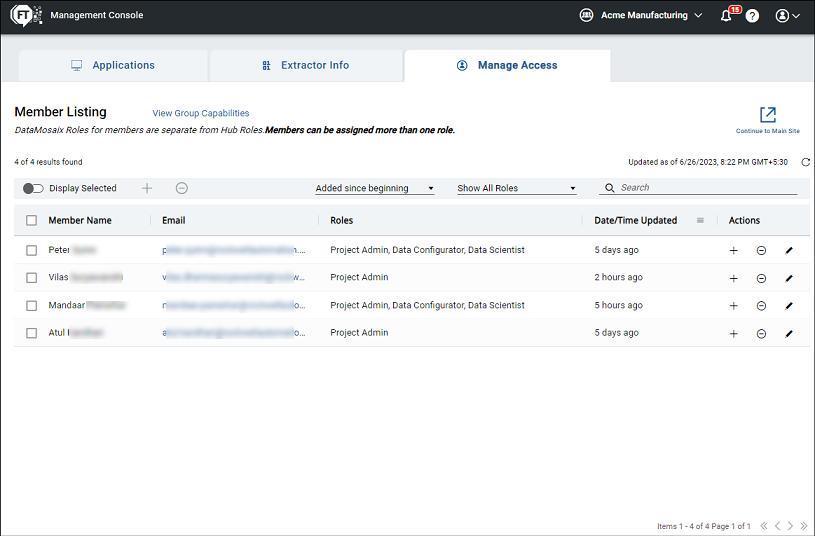The width and height of the screenshot is (815, 536).
Task: Click Vilas's Project Admin role cell
Action: 359,278
